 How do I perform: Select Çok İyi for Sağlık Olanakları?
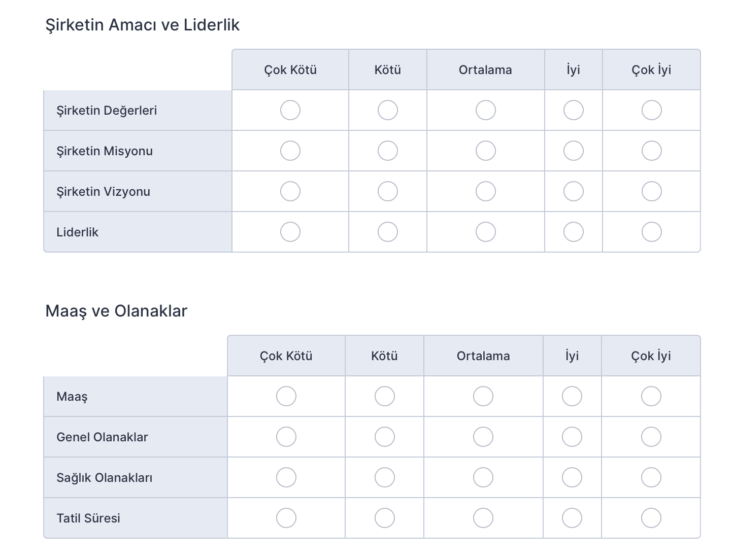[651, 477]
